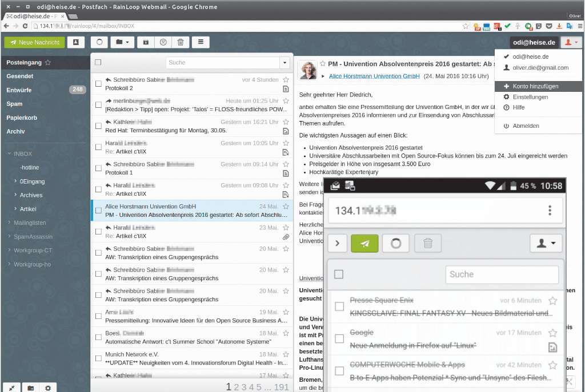Tap the Suche field in mobile view
The image size is (585, 392).
point(502,274)
